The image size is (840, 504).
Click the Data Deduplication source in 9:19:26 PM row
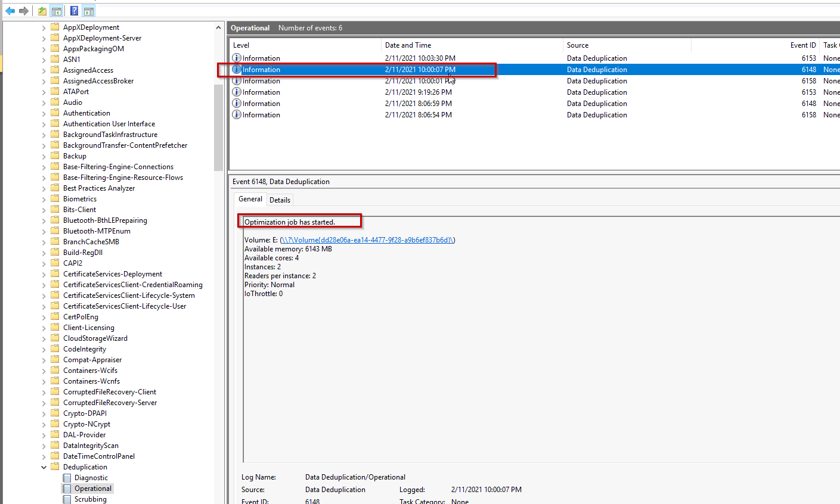(x=597, y=92)
